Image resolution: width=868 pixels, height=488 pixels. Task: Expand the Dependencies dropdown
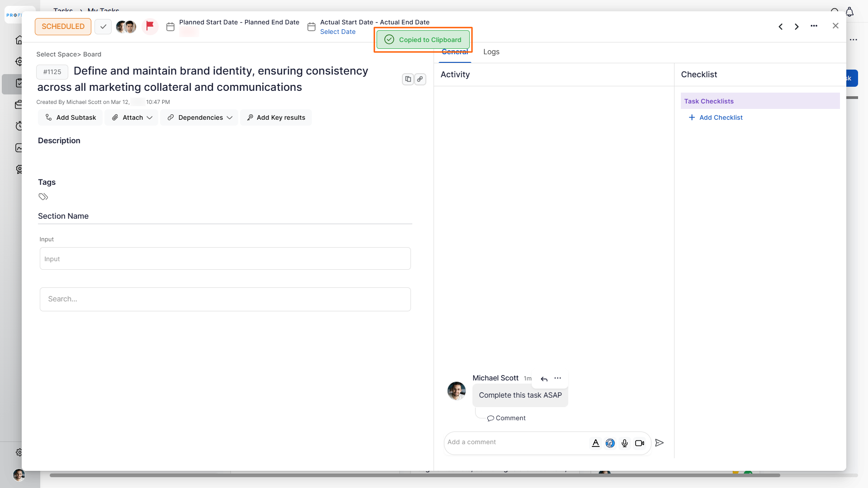[x=199, y=117]
